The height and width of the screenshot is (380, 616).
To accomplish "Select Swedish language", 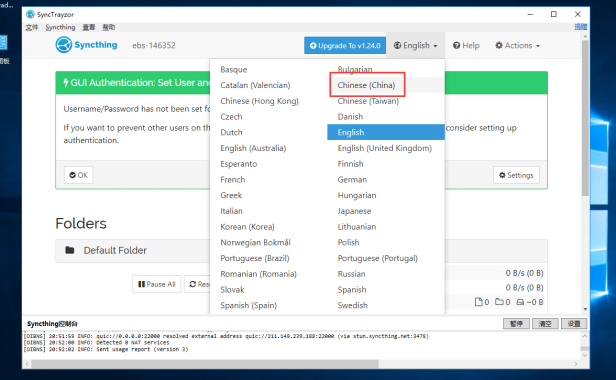I will pos(352,305).
